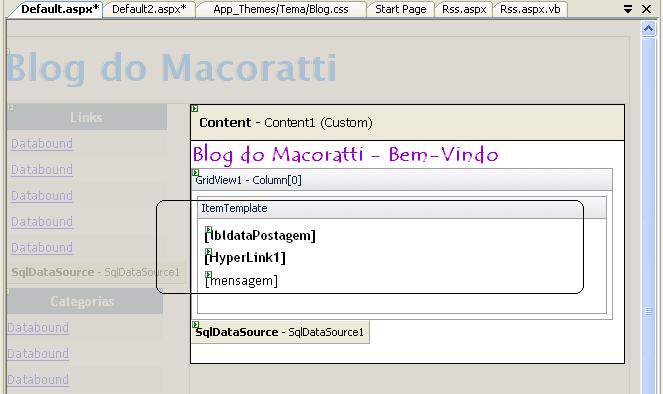The width and height of the screenshot is (663, 394).
Task: Open smart tag glyph on Content1 control
Action: tap(195, 109)
